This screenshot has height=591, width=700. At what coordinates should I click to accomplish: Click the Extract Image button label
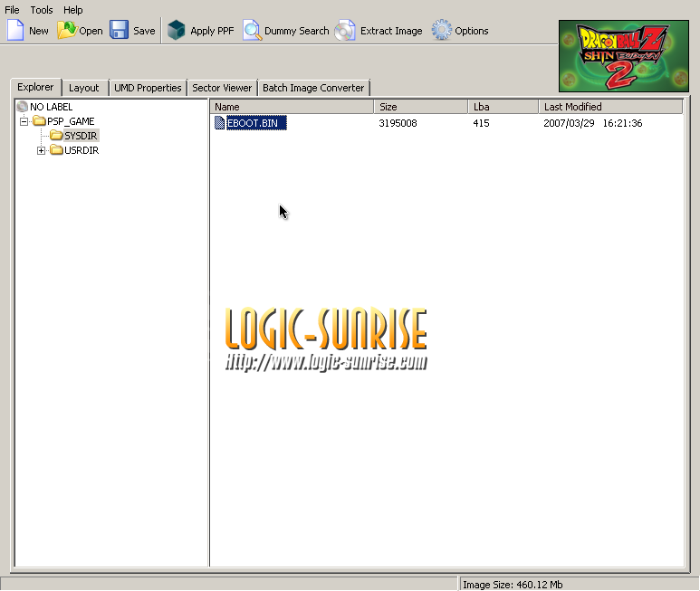pos(391,31)
